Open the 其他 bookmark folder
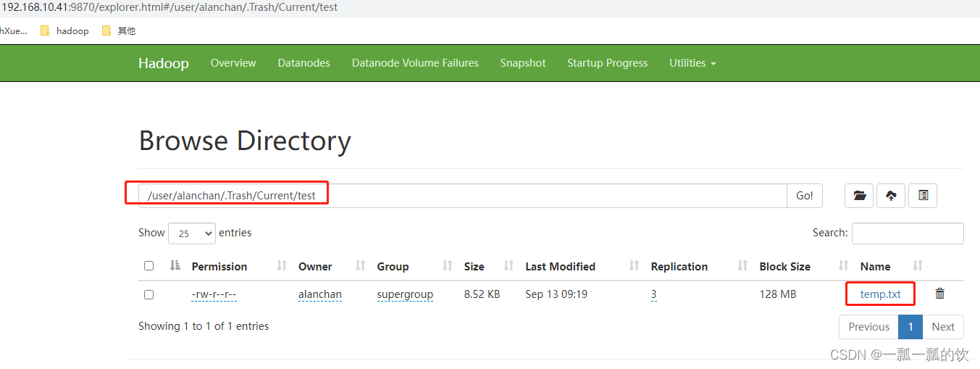 click(119, 30)
